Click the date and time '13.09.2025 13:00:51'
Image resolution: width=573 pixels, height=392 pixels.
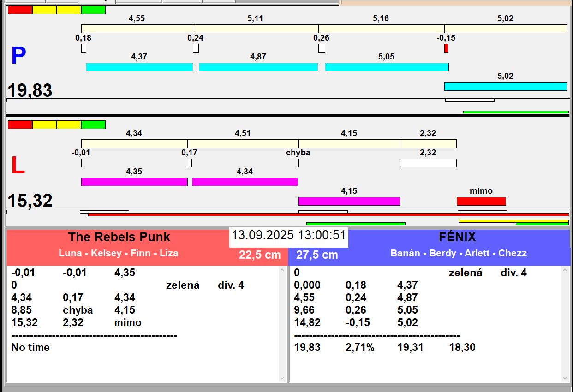point(289,235)
